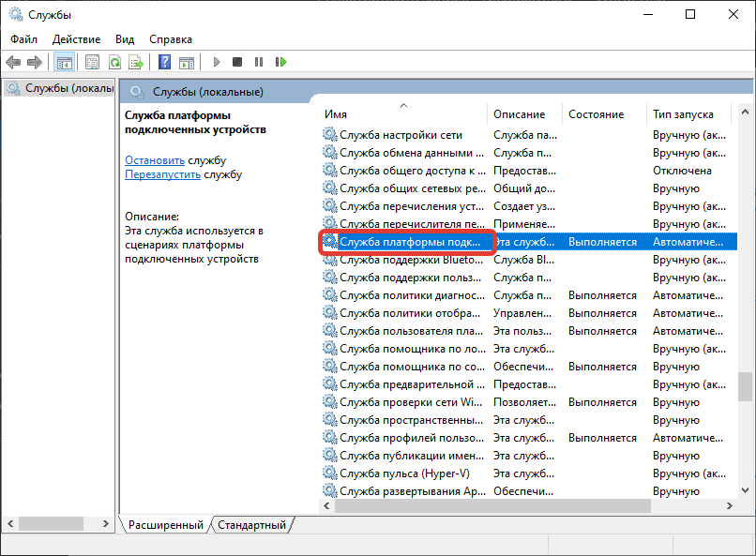Click the Остановить service link
This screenshot has height=556, width=756.
point(155,160)
